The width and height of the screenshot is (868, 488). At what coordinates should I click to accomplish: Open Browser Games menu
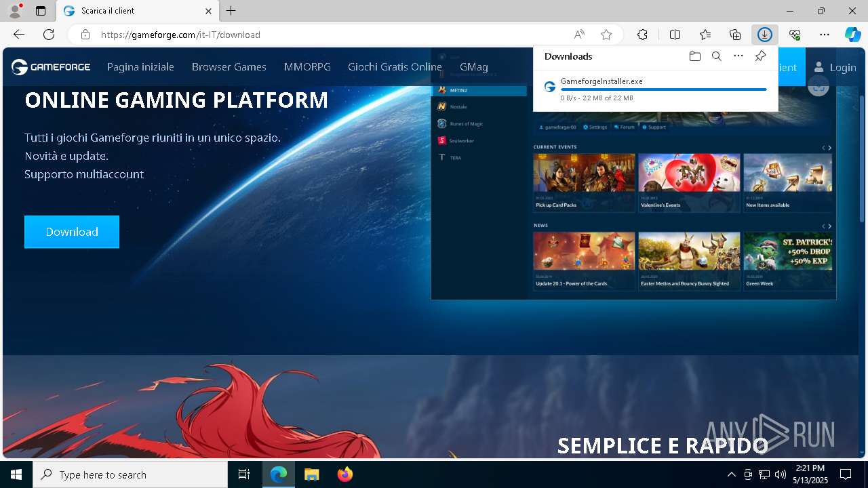pyautogui.click(x=229, y=67)
